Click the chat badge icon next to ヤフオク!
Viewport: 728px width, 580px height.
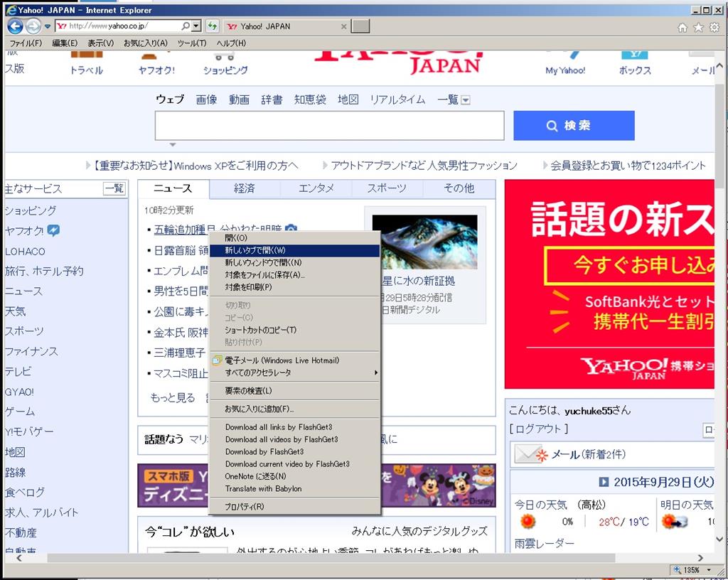click(53, 230)
